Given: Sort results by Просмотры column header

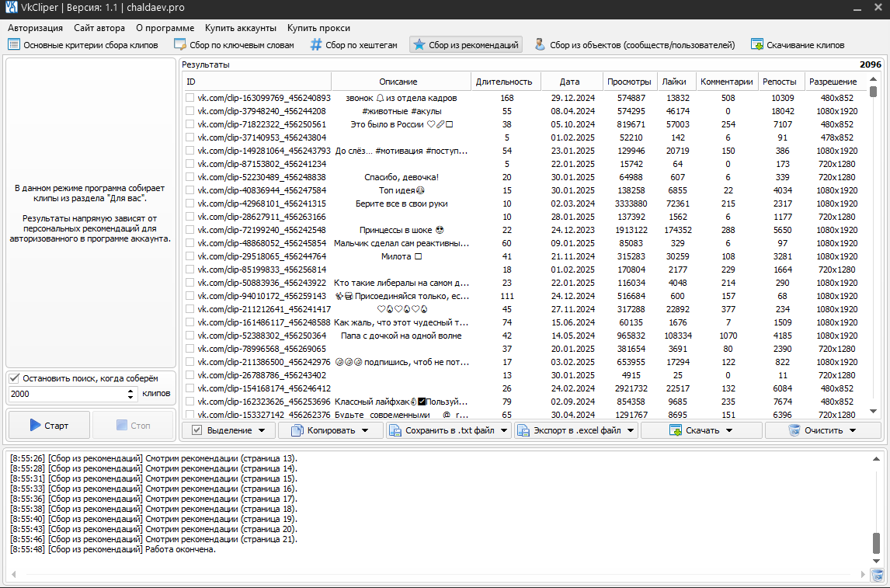Looking at the screenshot, I should point(628,82).
